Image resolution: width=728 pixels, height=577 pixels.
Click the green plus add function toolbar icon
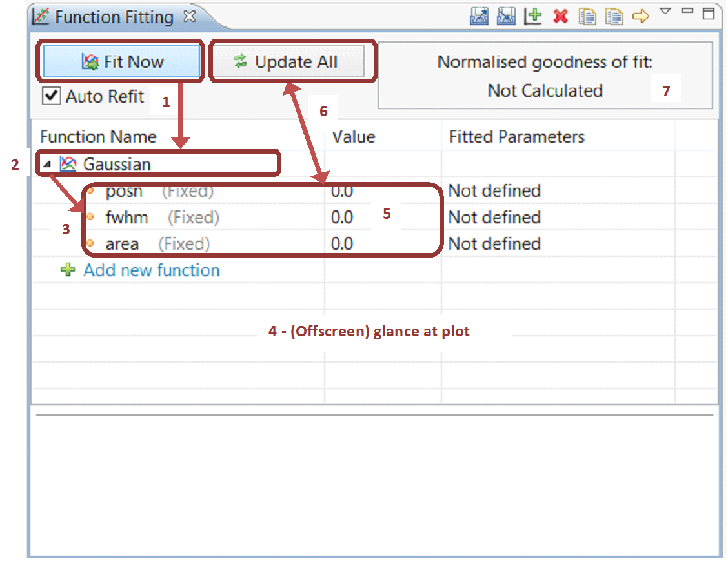tap(533, 17)
